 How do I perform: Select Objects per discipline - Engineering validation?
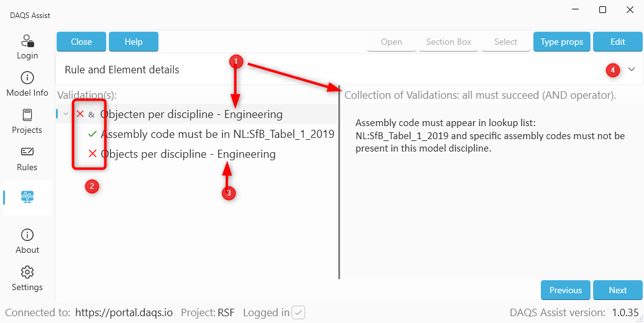pyautogui.click(x=188, y=154)
